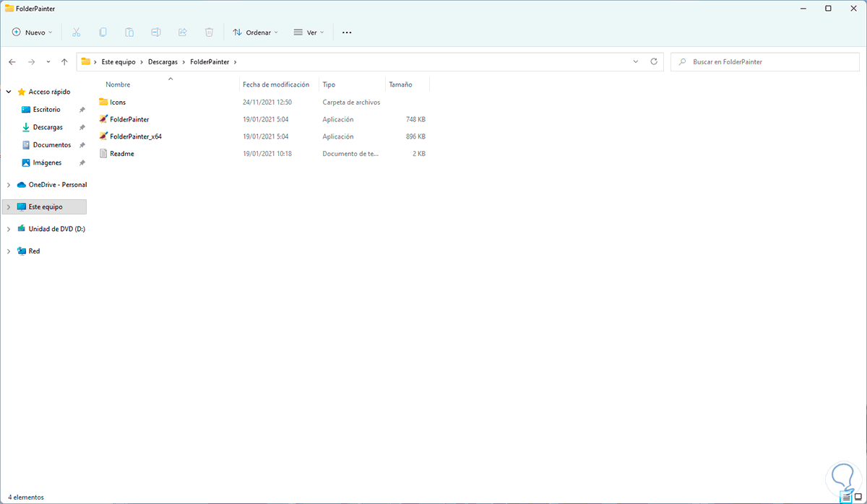Click the 24/11/2021 12:50 date cell

(x=267, y=103)
